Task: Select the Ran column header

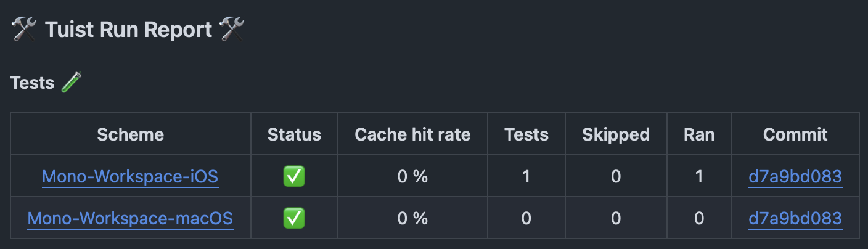Action: (x=698, y=134)
